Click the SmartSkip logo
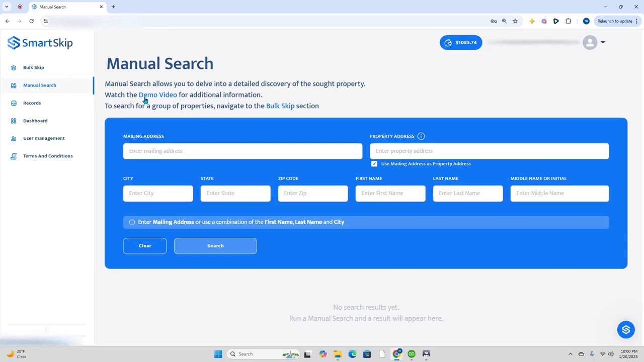 pos(40,43)
